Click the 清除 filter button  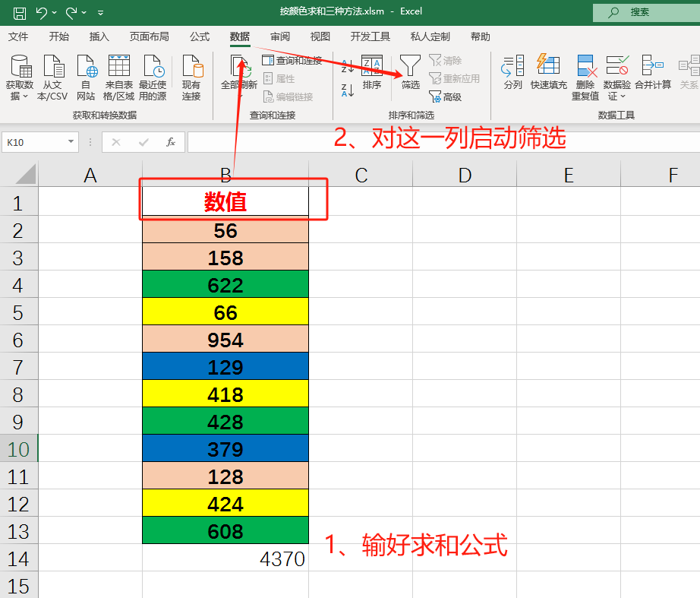point(446,60)
